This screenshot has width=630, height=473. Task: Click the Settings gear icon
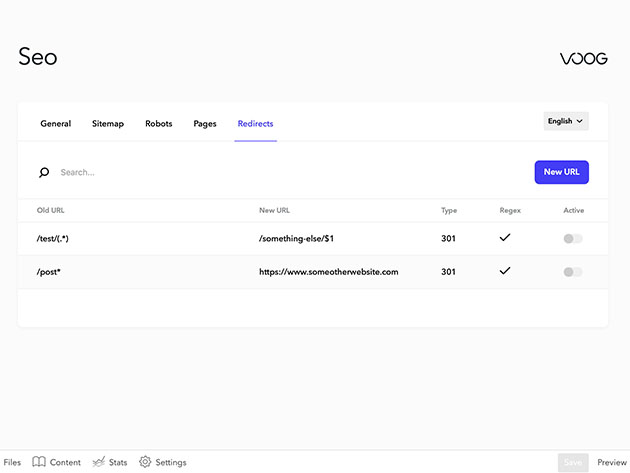[145, 462]
